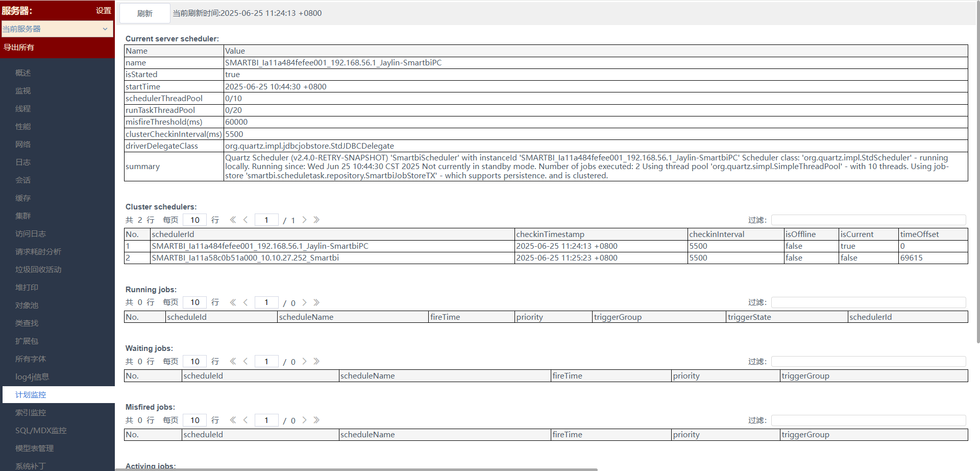Image resolution: width=980 pixels, height=471 pixels.
Task: Open 索引监控 in the sidebar
Action: coord(31,413)
